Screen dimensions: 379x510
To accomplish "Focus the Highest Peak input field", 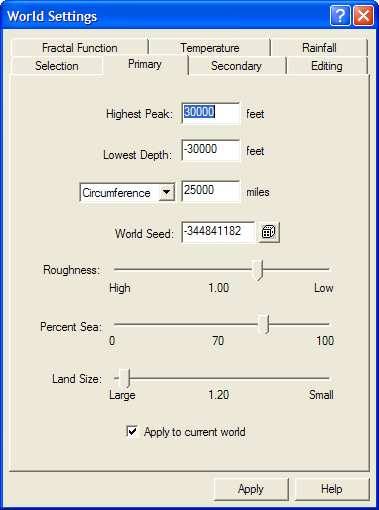I will (211, 113).
